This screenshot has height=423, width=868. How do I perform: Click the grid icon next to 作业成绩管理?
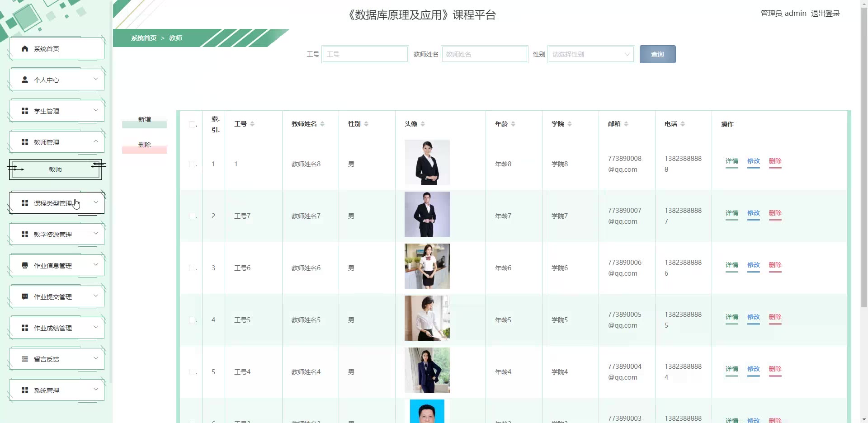[x=25, y=328]
